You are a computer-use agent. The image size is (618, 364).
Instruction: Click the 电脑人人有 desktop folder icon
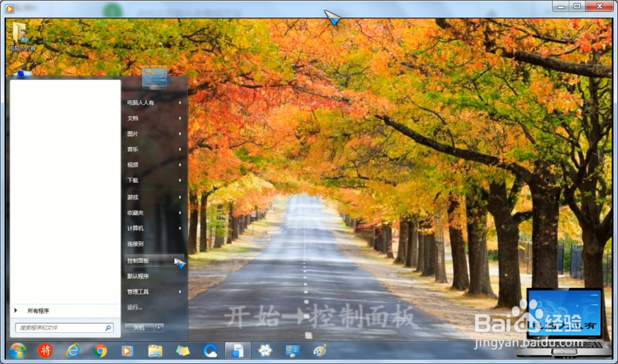click(22, 36)
